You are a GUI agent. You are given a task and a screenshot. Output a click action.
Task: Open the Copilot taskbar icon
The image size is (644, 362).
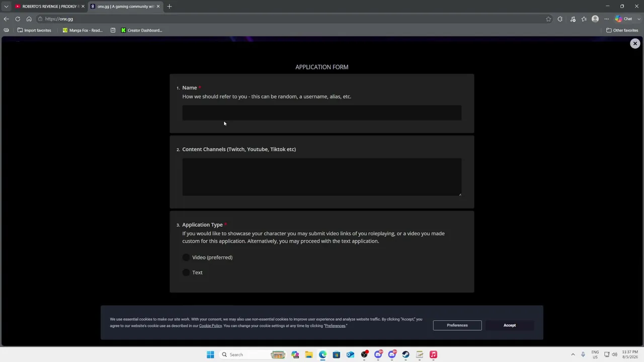coord(295,355)
